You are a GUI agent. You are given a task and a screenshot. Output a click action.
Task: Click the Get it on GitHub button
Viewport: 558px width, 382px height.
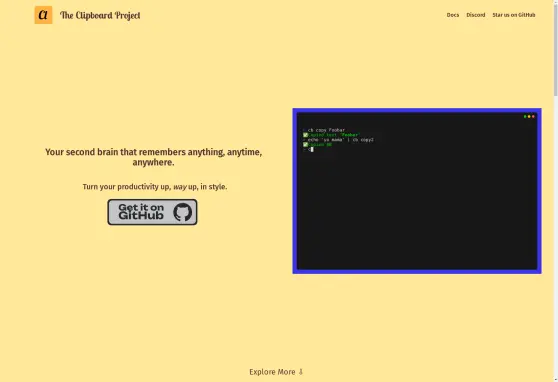coord(152,212)
